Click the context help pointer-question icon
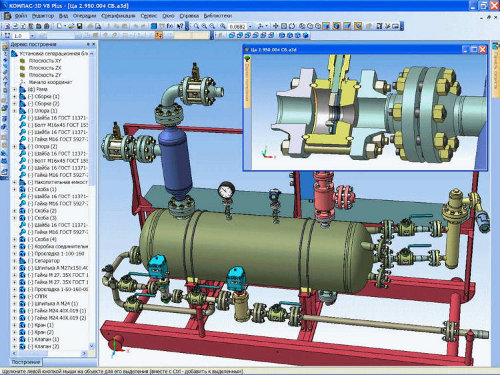Viewport: 500px width, 375px height. click(180, 26)
